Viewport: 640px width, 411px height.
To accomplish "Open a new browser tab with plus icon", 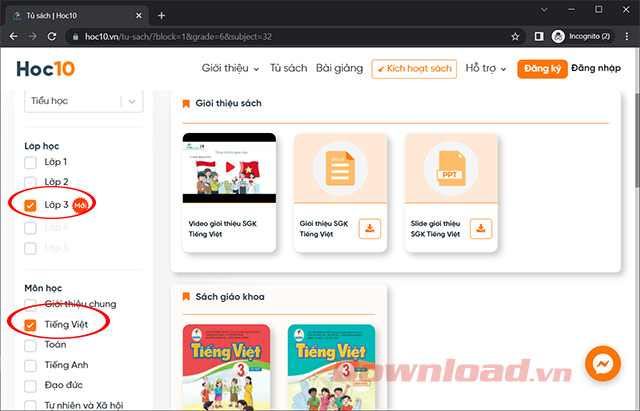I will coord(162,15).
